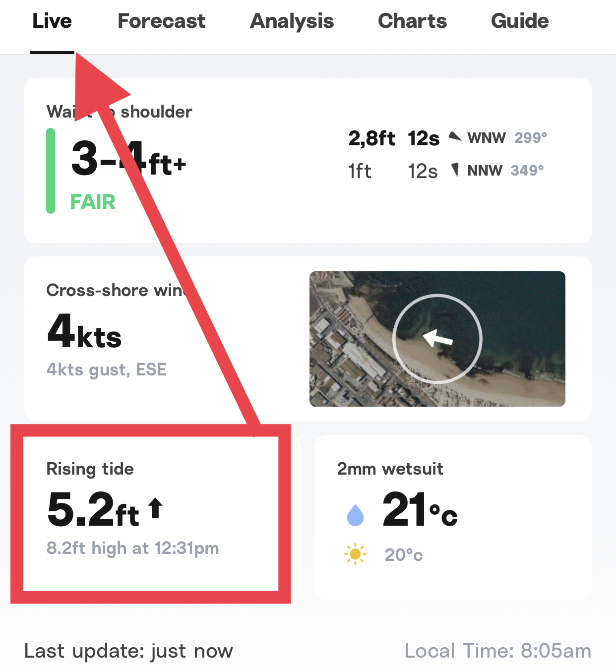Select the Live tab

click(x=52, y=21)
